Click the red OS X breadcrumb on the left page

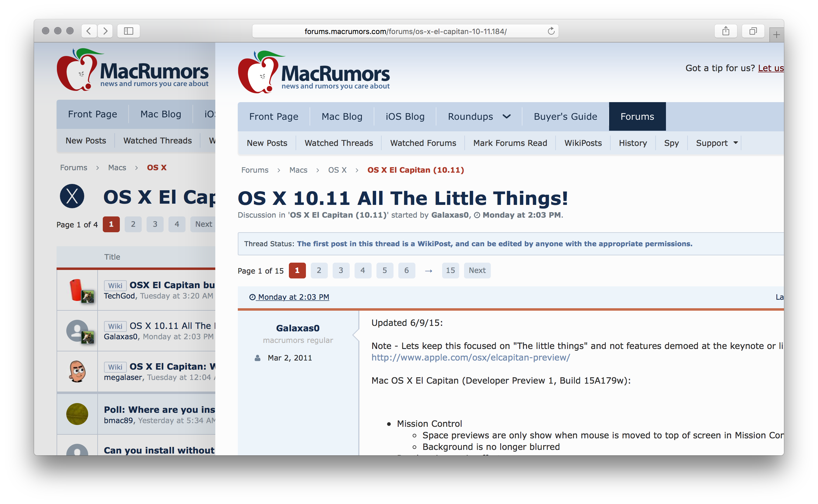[x=157, y=168]
